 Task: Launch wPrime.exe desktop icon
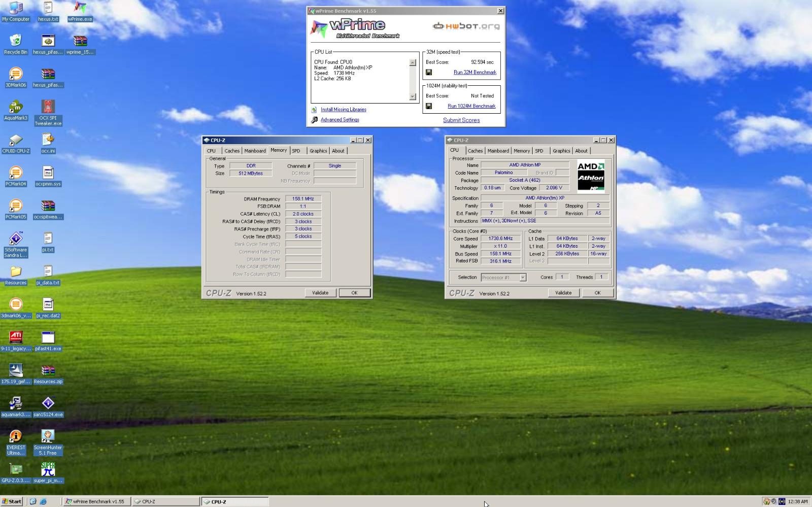[80, 11]
